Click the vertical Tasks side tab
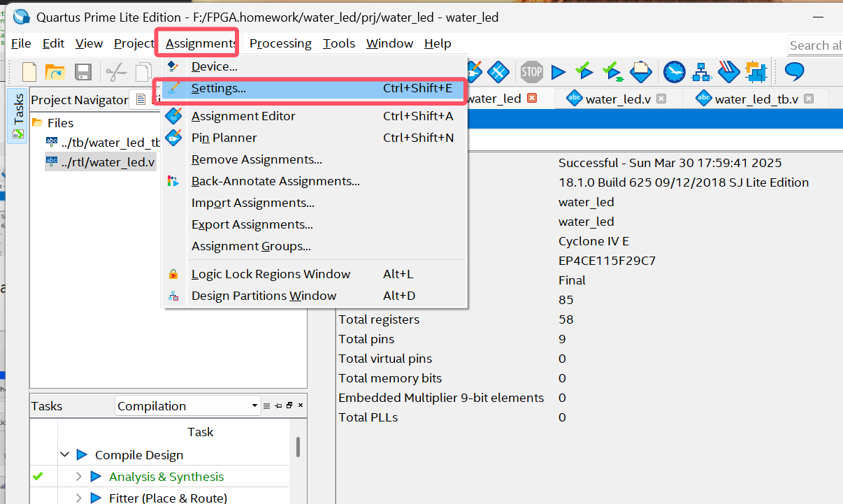Image resolution: width=843 pixels, height=504 pixels. 18,115
